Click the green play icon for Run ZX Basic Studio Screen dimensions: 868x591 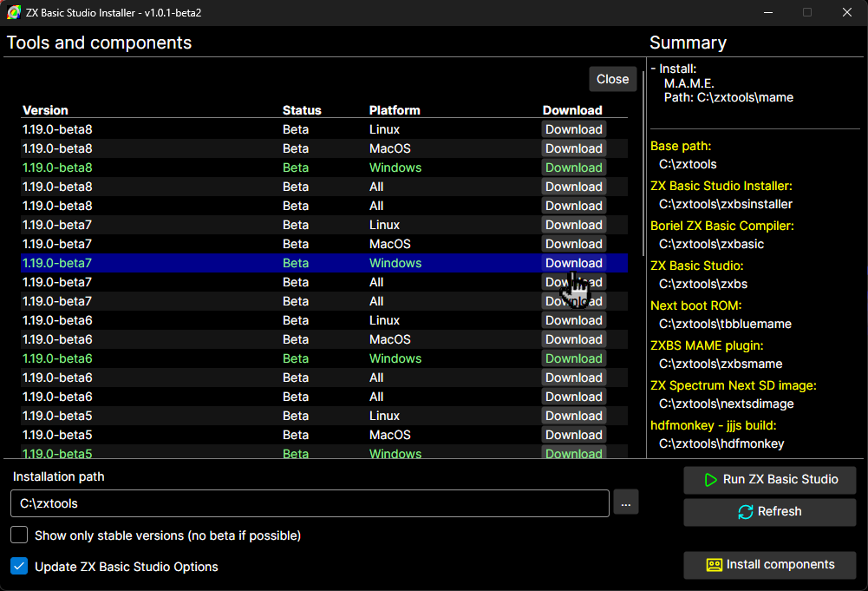click(710, 480)
